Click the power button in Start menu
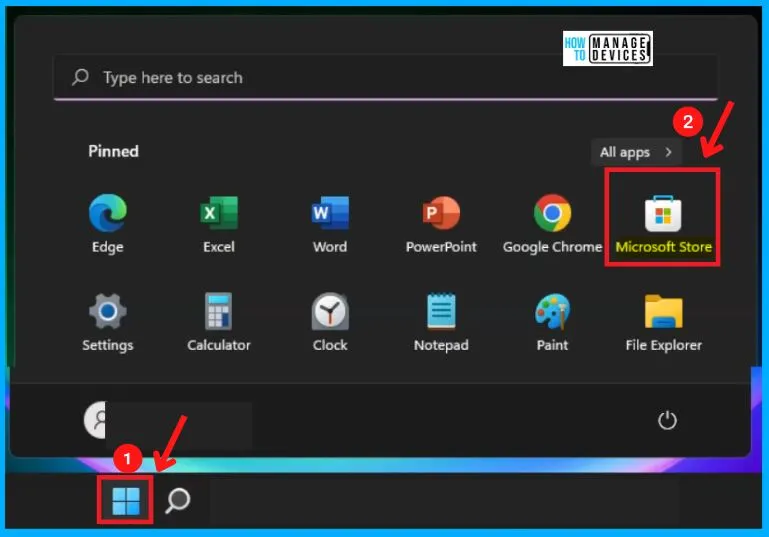The image size is (769, 537). pyautogui.click(x=667, y=420)
